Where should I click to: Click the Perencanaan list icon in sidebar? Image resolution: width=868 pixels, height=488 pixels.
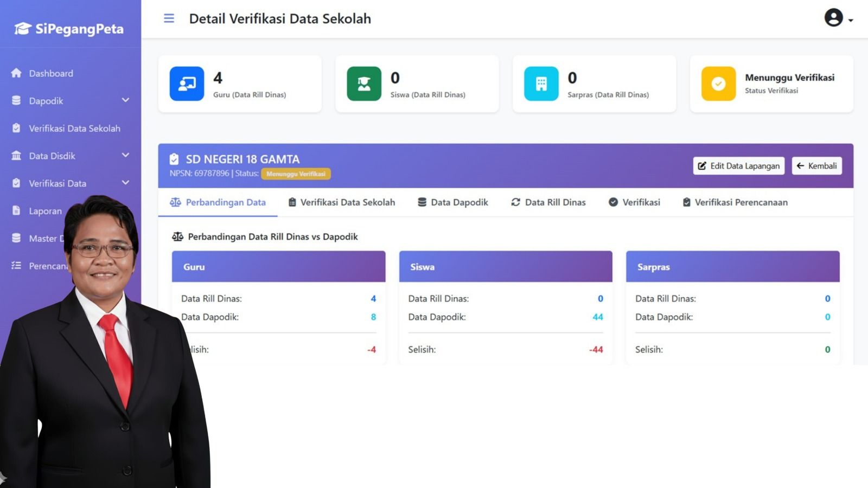(17, 266)
